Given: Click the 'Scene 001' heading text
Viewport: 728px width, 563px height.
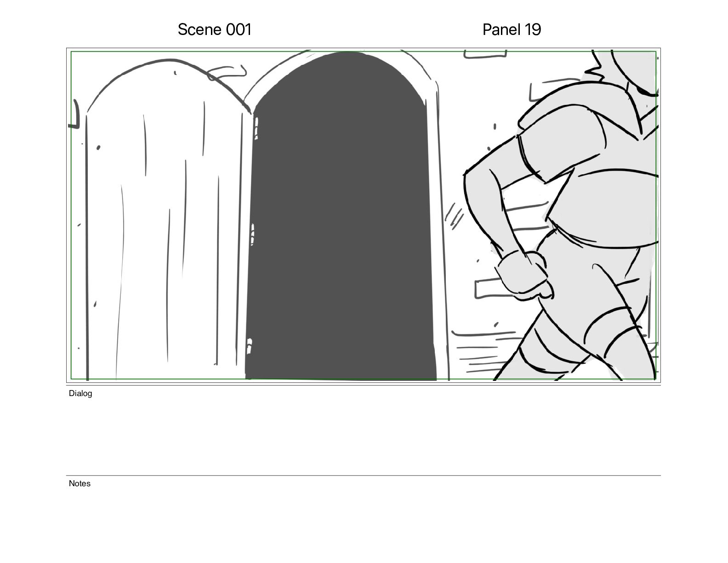Looking at the screenshot, I should coord(215,29).
